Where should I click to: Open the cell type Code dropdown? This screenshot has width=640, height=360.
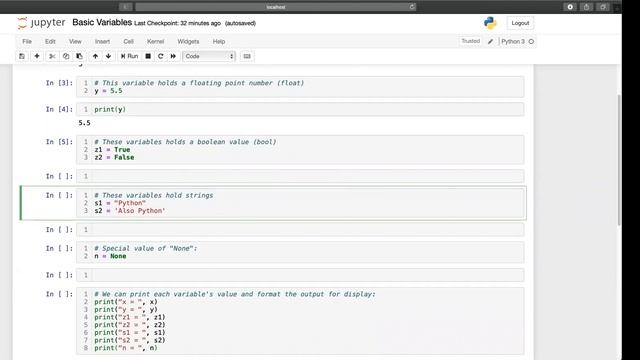click(x=209, y=56)
